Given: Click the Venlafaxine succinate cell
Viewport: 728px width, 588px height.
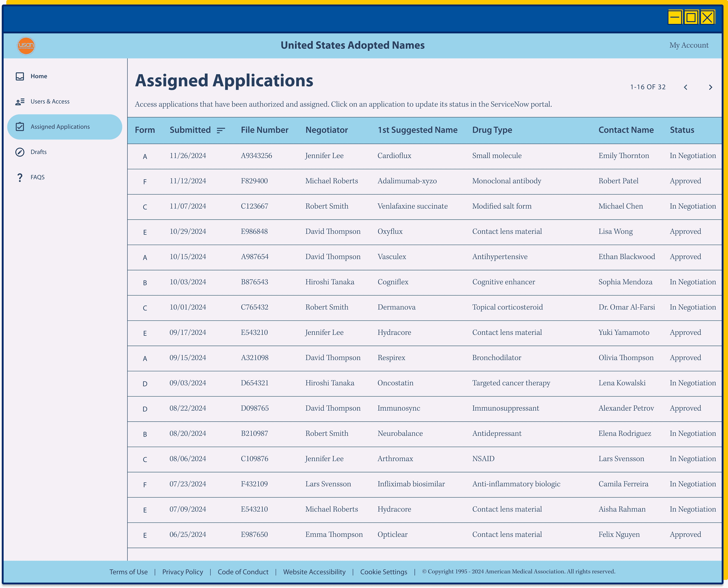Looking at the screenshot, I should [x=413, y=206].
